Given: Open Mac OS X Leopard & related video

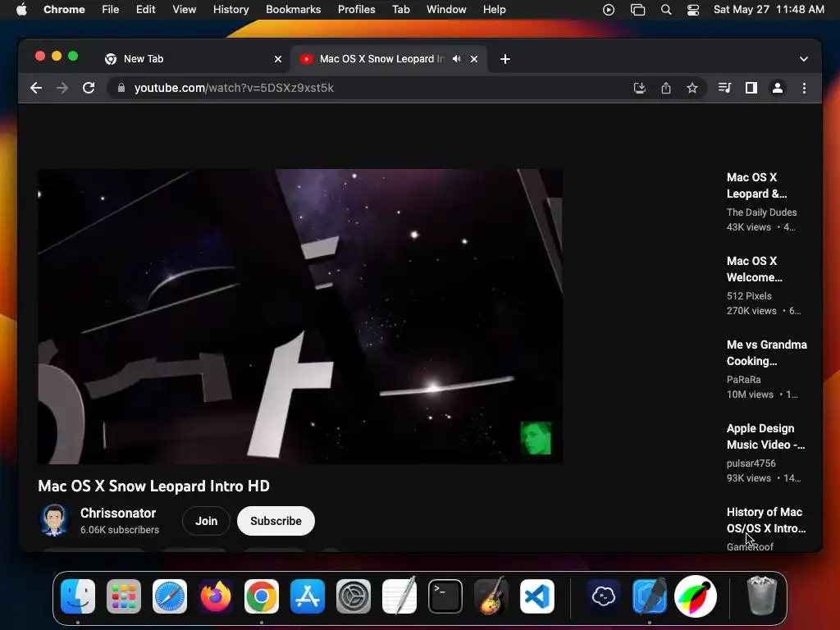Looking at the screenshot, I should (756, 185).
